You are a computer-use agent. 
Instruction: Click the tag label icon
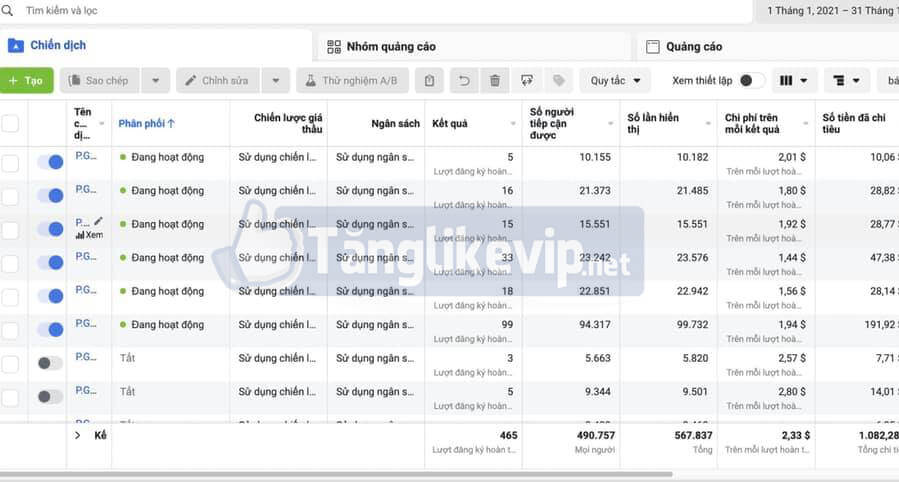point(559,81)
